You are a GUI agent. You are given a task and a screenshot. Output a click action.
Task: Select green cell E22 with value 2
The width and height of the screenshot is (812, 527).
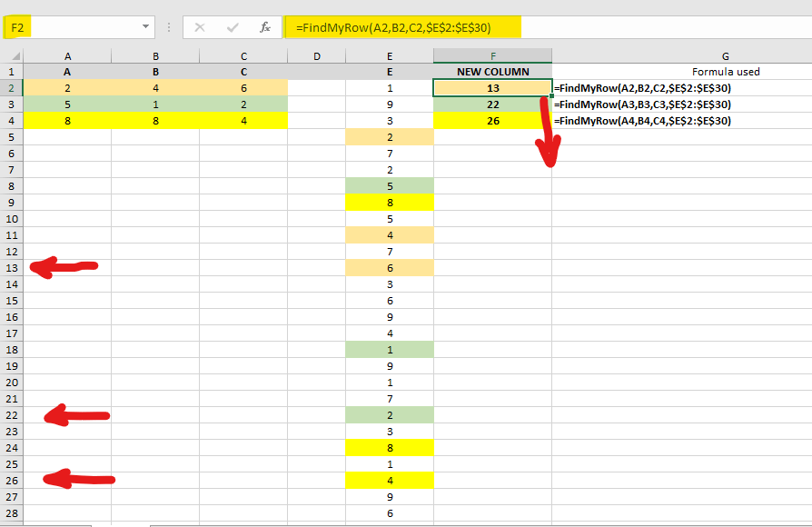pos(390,415)
